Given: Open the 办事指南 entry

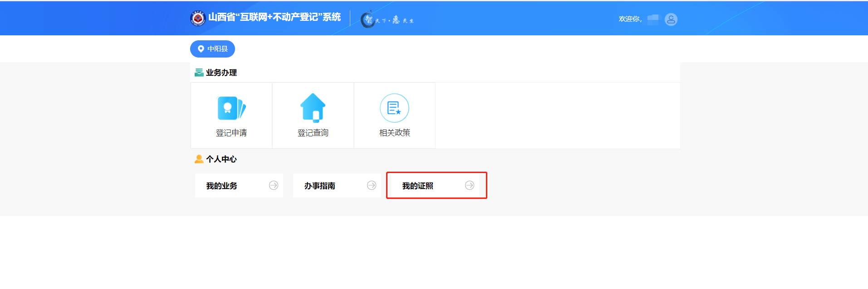Looking at the screenshot, I should click(320, 186).
